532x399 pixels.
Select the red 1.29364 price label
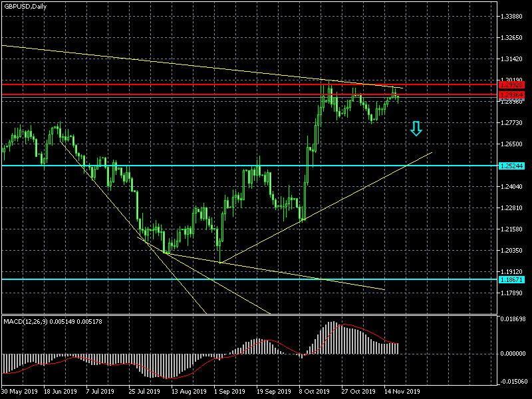pyautogui.click(x=511, y=94)
